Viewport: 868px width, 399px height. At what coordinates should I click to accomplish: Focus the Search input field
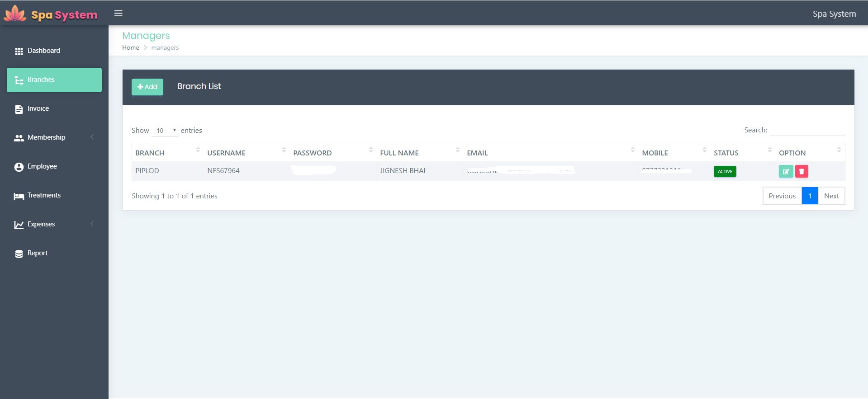click(x=807, y=130)
